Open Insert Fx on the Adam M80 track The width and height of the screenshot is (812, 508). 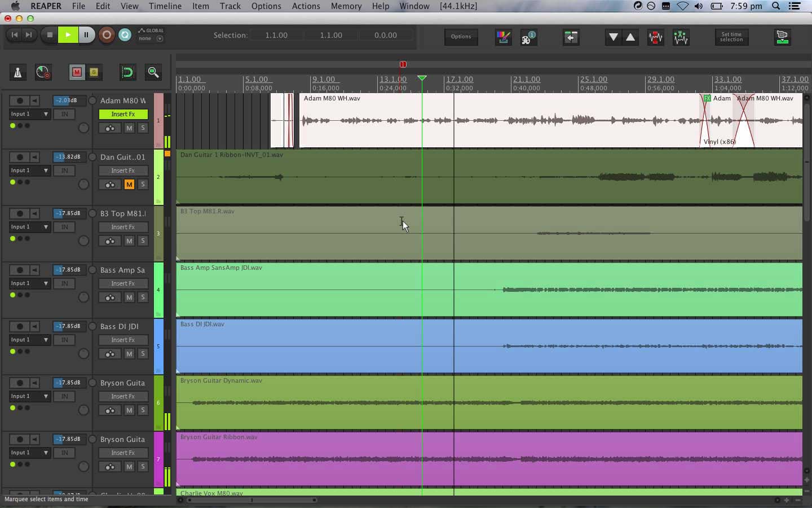click(123, 114)
